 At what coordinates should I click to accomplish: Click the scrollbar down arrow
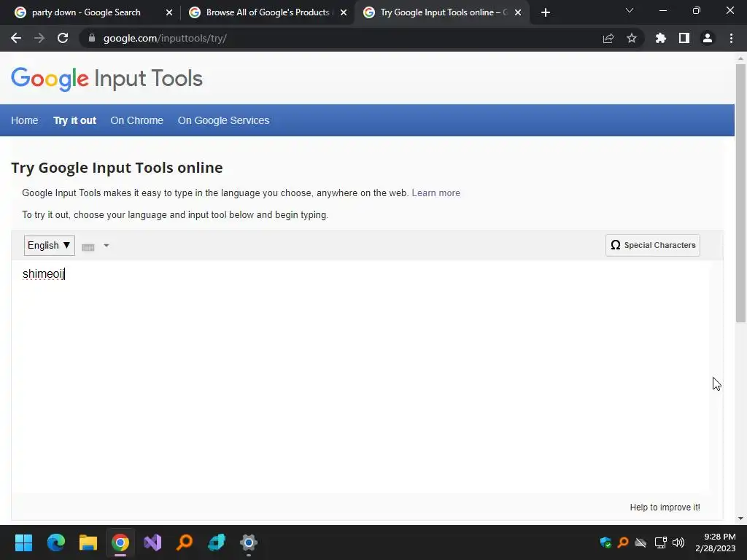point(740,518)
